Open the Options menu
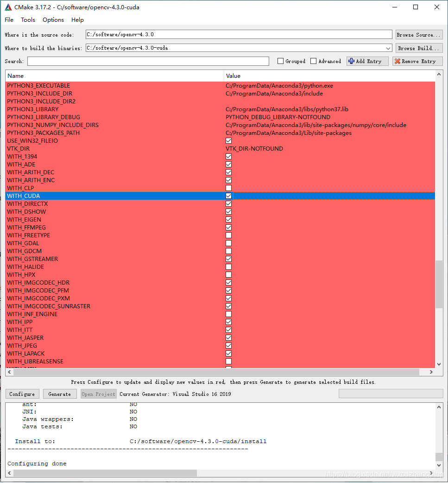448x483 pixels. pyautogui.click(x=53, y=20)
